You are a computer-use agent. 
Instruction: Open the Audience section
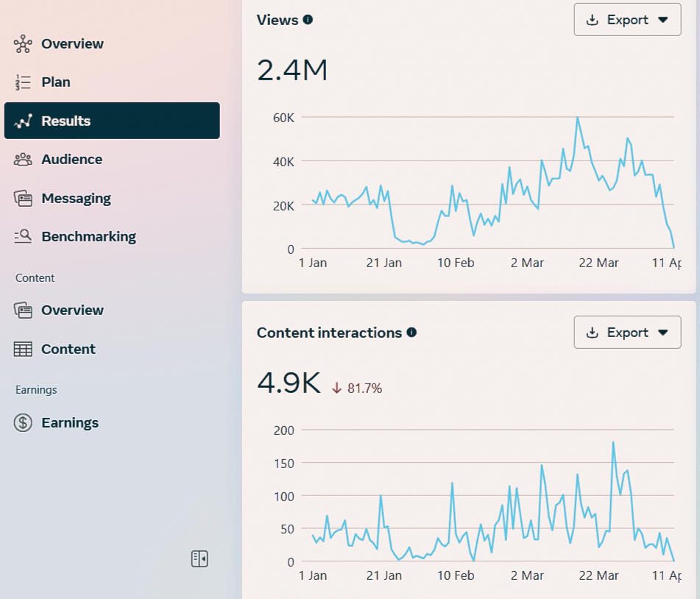point(71,160)
